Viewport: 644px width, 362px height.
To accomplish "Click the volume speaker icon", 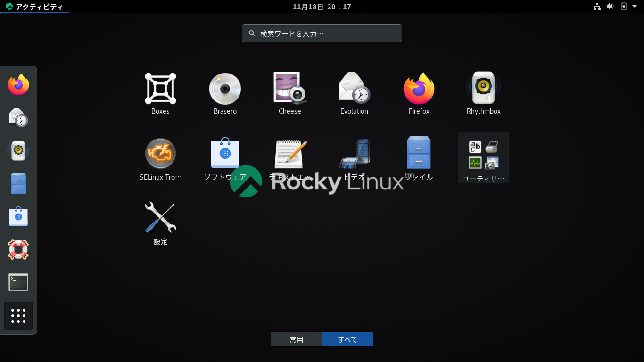I will click(610, 7).
